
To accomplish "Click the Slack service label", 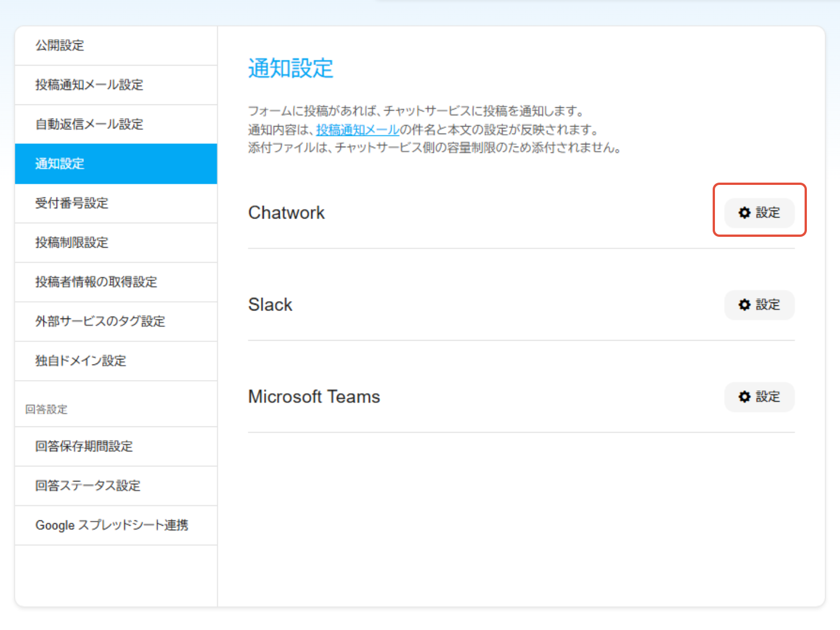I will click(270, 305).
